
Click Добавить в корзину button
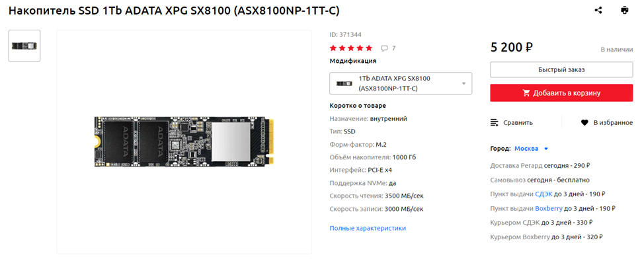pyautogui.click(x=561, y=93)
